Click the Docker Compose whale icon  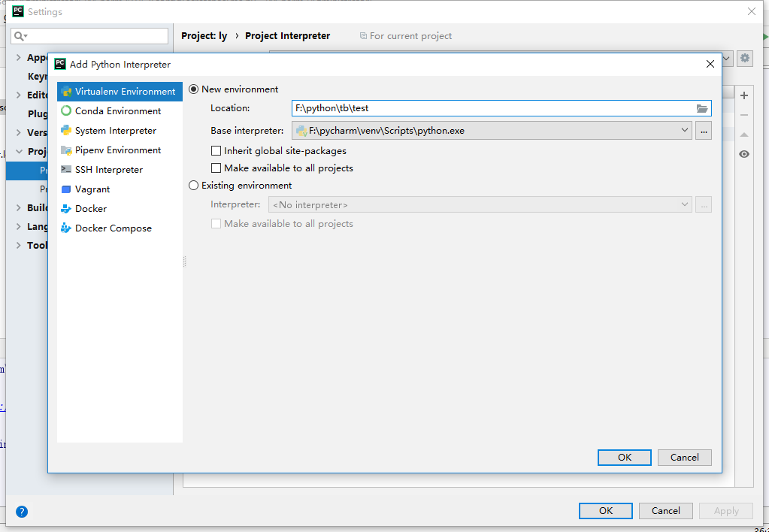click(x=66, y=228)
